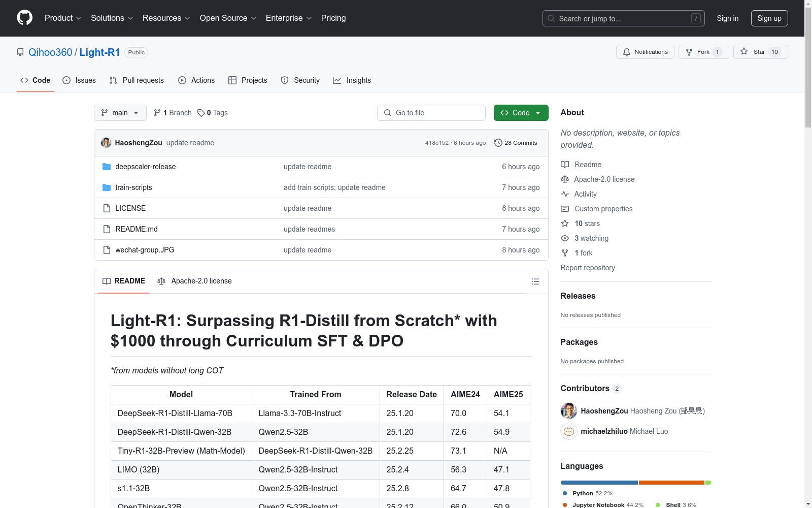Select the README tab in file viewer

[x=124, y=281]
